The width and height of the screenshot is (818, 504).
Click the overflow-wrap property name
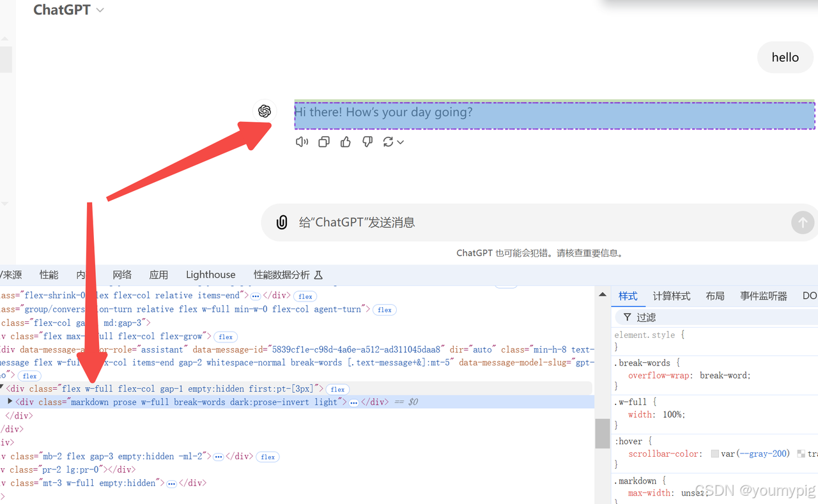(x=660, y=376)
